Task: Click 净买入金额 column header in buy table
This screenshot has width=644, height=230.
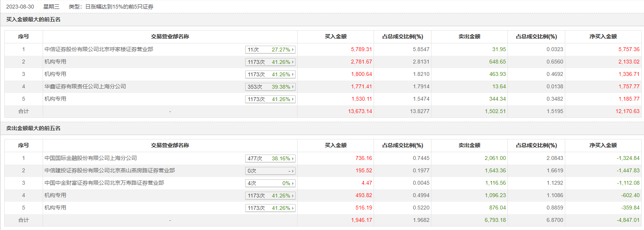Action: 603,36
